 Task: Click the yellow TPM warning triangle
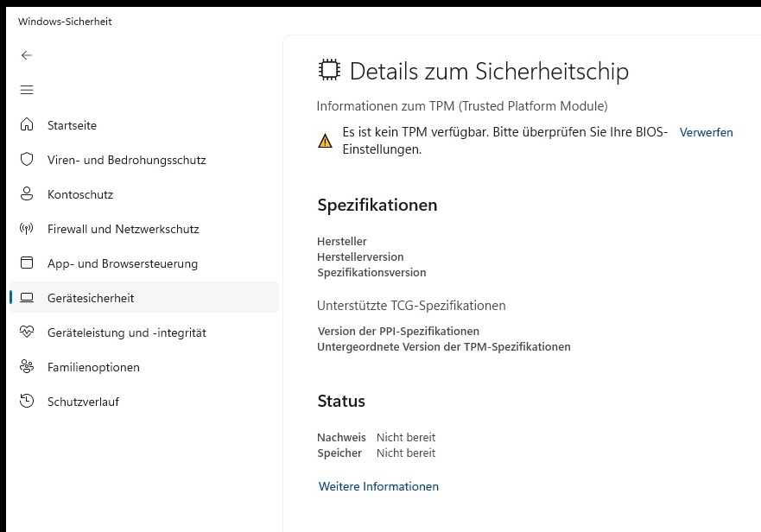coord(325,141)
